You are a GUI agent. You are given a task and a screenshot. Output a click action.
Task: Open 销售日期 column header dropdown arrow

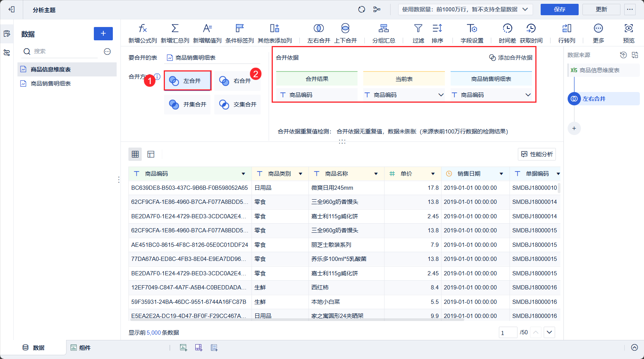pos(502,174)
